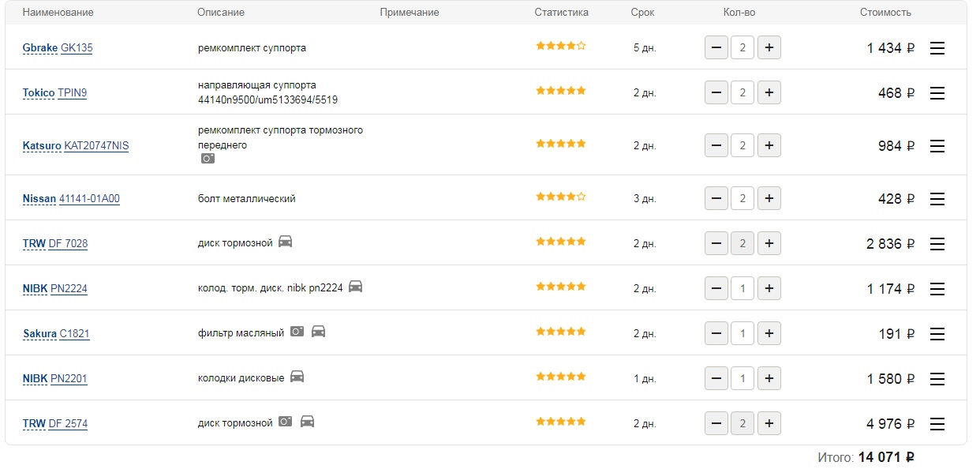Click the Срок column header
The width and height of the screenshot is (980, 473).
[x=642, y=13]
